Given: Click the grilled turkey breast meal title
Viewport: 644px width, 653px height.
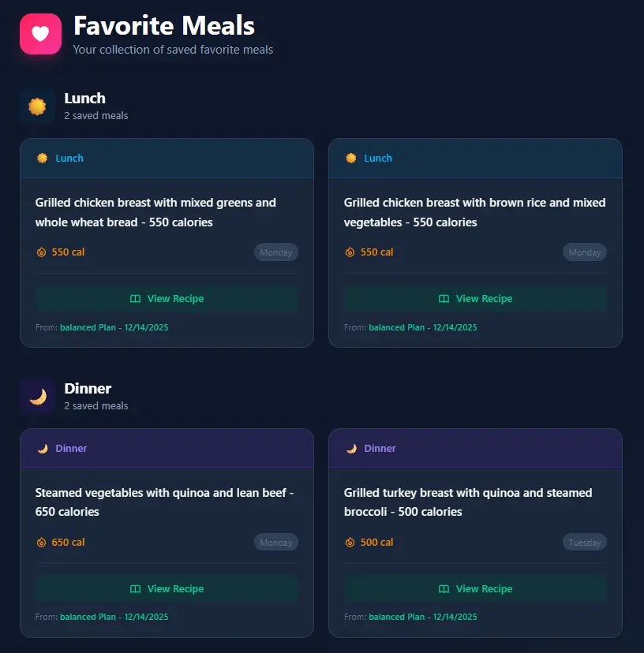Looking at the screenshot, I should [x=468, y=502].
